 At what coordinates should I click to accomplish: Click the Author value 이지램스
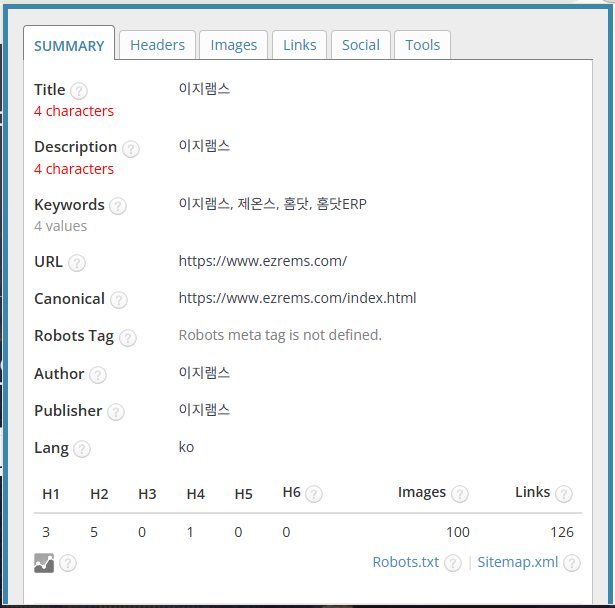[204, 373]
